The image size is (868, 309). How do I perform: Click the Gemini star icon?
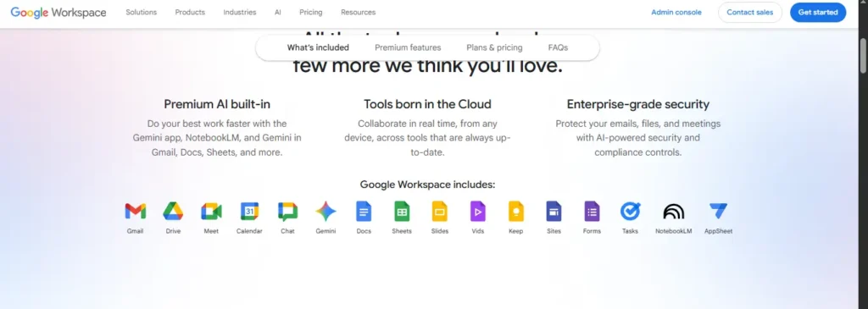point(325,211)
